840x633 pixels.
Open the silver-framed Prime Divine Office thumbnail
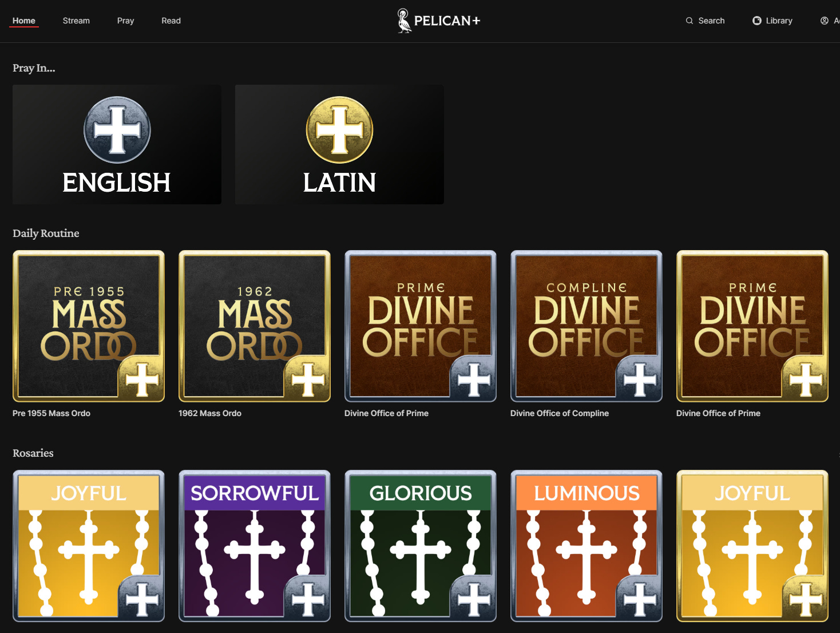coord(421,326)
